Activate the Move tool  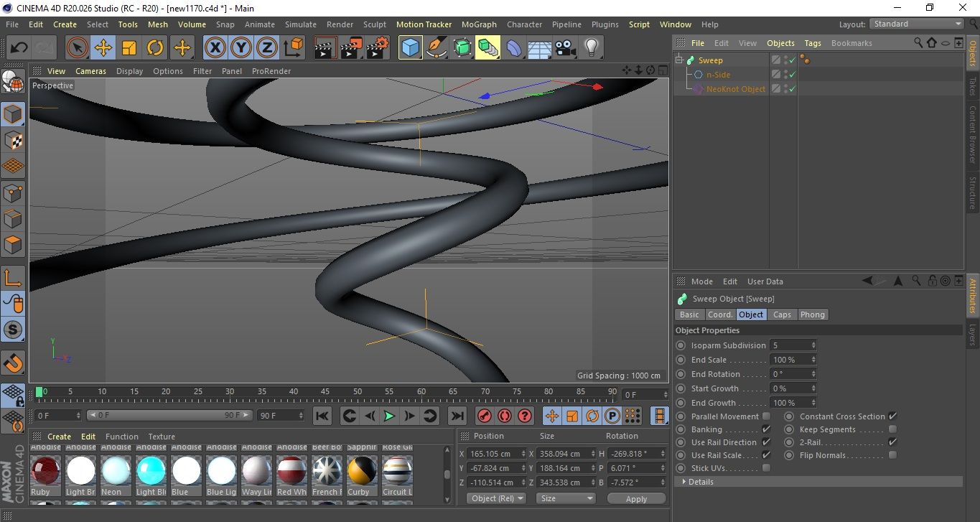coord(103,48)
